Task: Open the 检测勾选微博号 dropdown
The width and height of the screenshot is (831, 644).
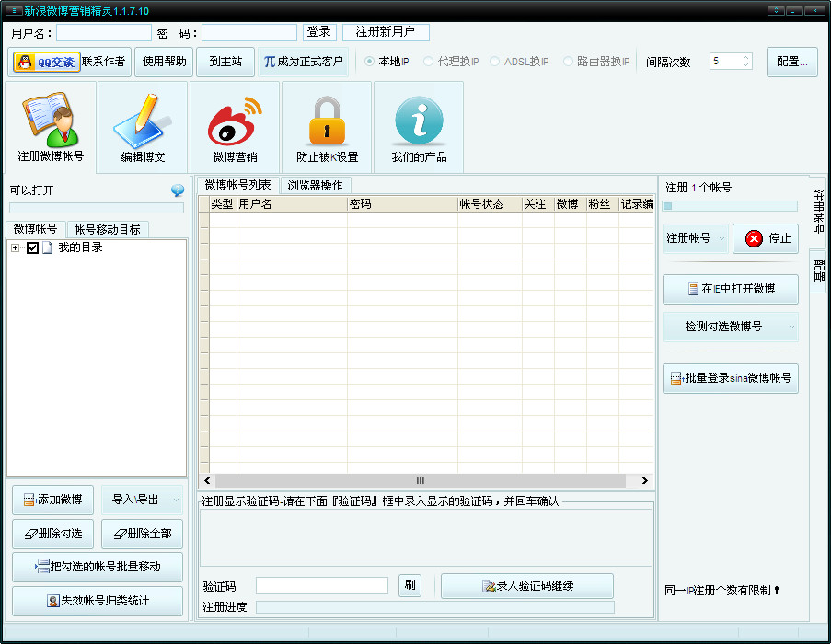Action: [x=731, y=327]
